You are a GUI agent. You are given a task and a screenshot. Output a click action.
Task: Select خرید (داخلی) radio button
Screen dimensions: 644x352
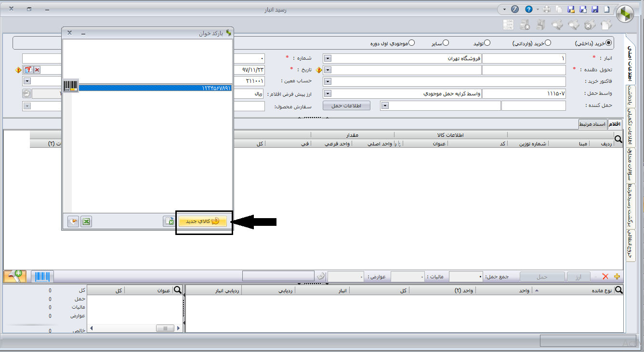609,43
